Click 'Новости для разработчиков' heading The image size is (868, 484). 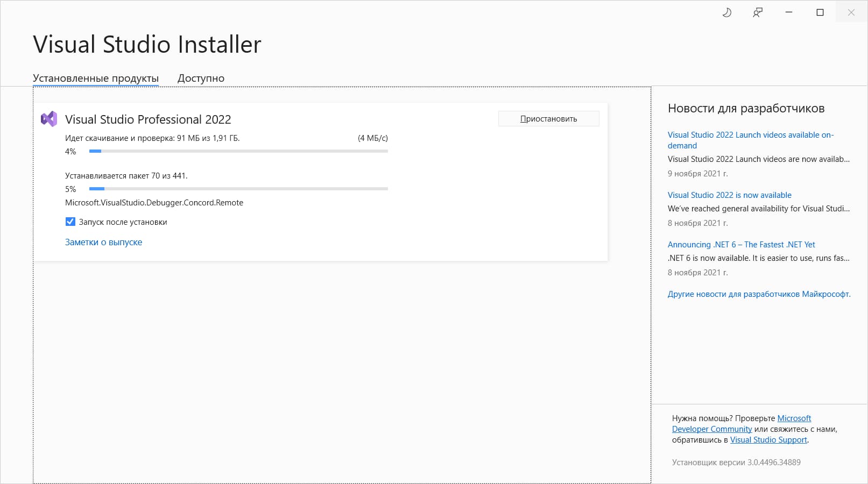(746, 108)
